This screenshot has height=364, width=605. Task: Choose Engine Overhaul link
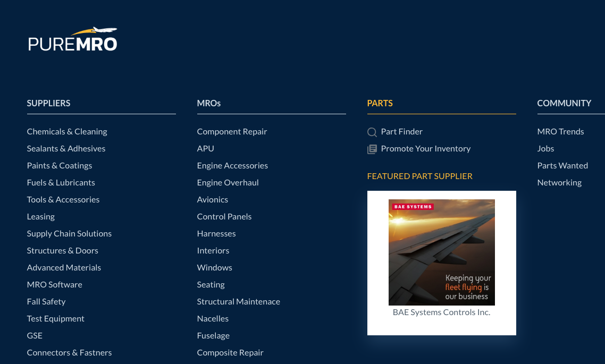tap(228, 183)
